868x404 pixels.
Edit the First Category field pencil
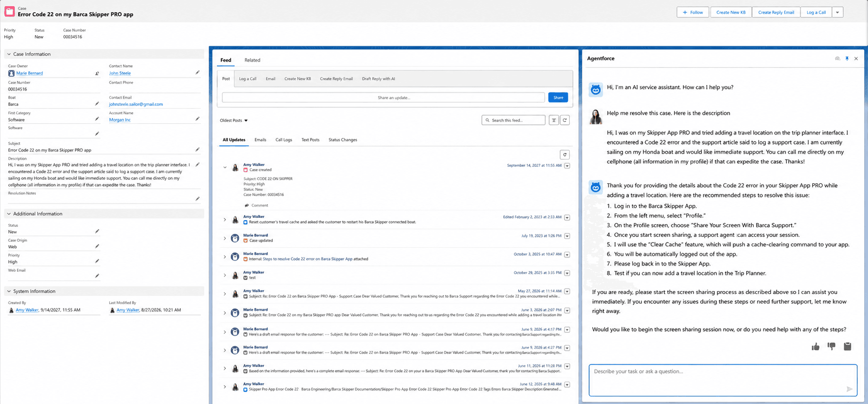click(97, 119)
